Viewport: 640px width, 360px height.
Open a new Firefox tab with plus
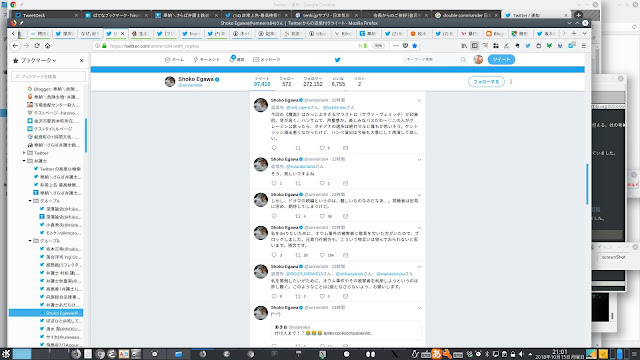pos(574,33)
